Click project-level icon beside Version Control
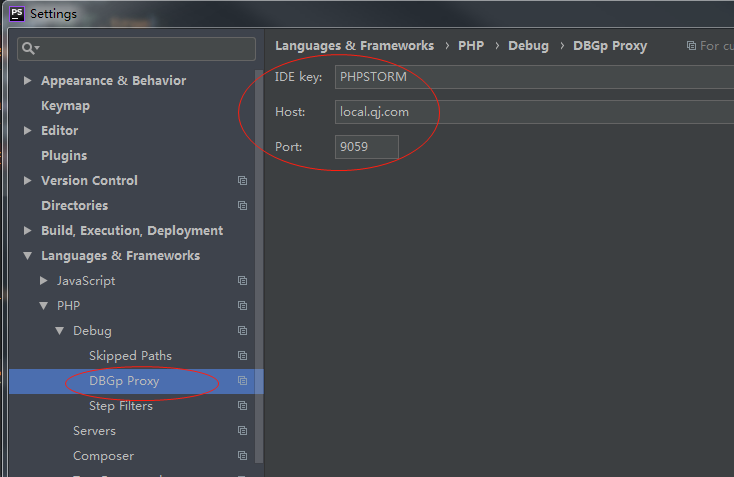The image size is (734, 477). pos(242,181)
